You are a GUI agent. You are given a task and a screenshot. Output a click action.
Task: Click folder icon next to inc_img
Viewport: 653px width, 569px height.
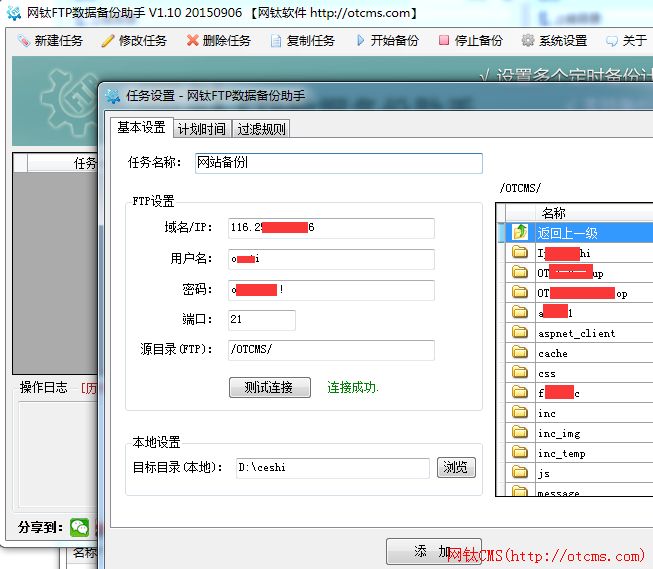click(520, 432)
